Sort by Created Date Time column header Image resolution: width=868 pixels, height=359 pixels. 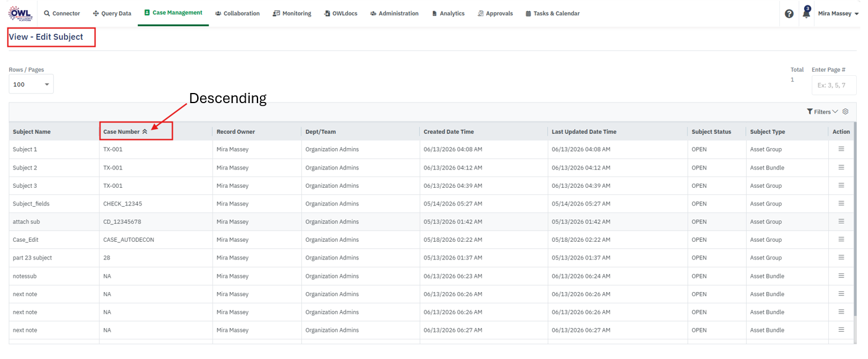click(x=449, y=132)
